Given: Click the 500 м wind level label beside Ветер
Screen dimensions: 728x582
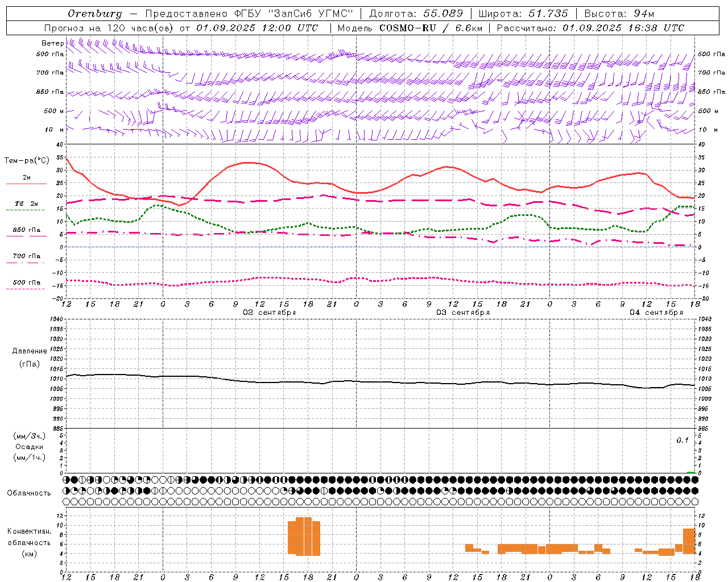Looking at the screenshot, I should click(54, 111).
